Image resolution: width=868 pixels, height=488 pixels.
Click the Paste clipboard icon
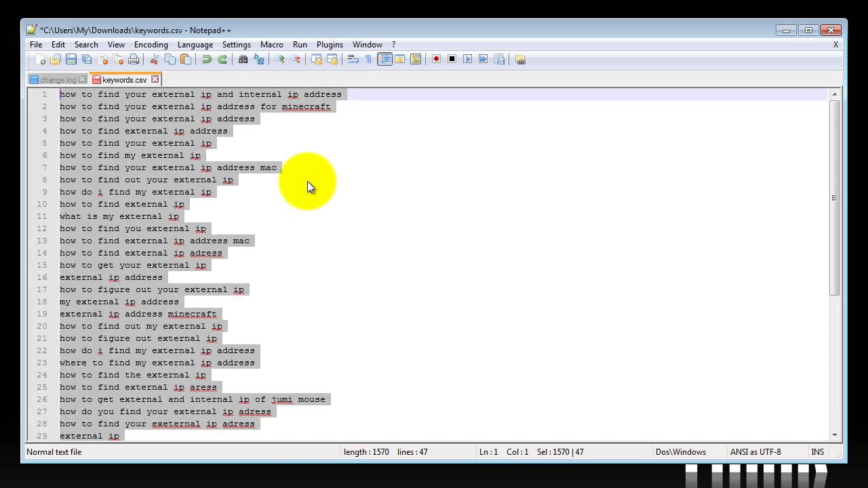pyautogui.click(x=186, y=60)
